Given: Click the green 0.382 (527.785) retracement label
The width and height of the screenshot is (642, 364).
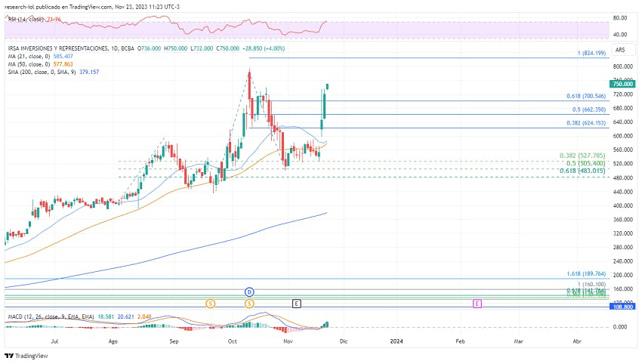Looking at the screenshot, I should tap(582, 156).
